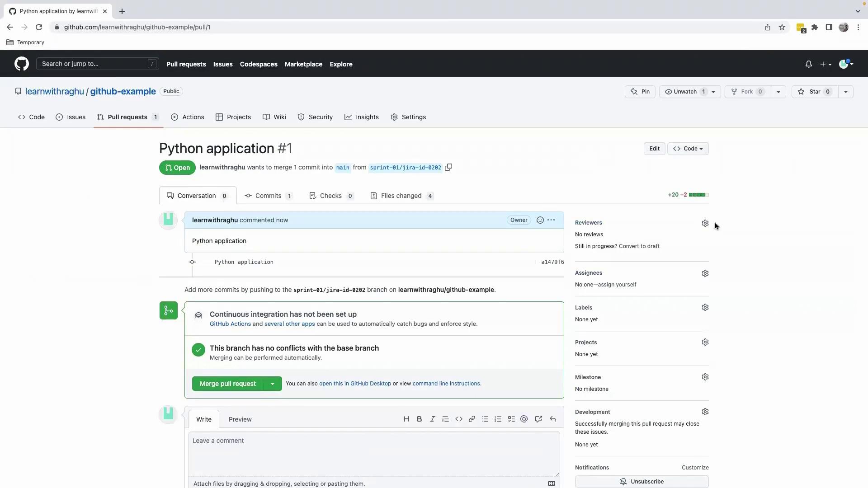Copy the branch name with the copy icon

pyautogui.click(x=448, y=168)
